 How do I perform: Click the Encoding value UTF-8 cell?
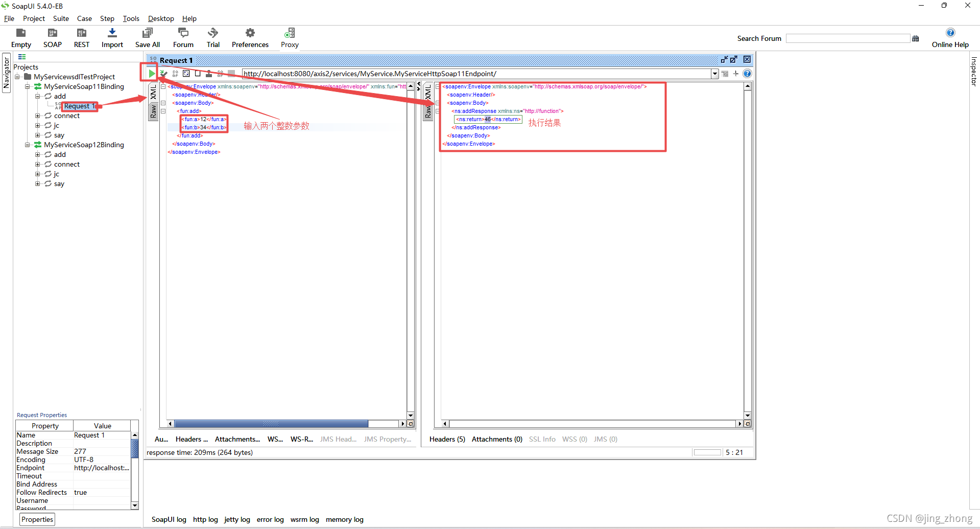coord(102,459)
